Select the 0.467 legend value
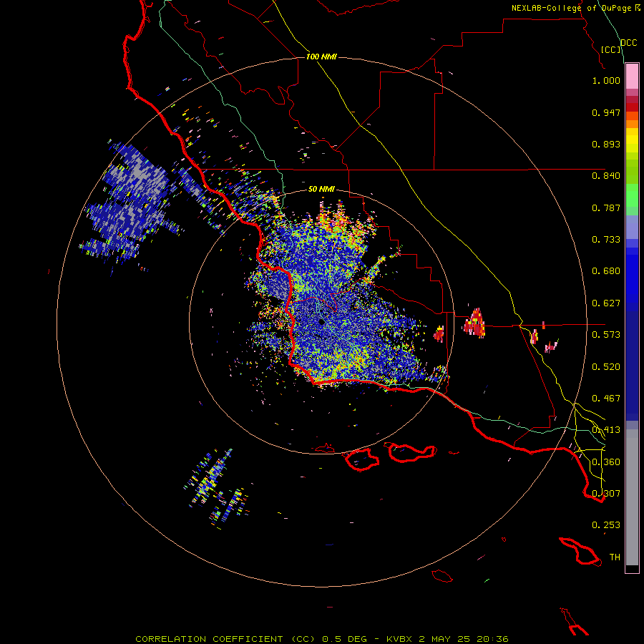Image resolution: width=644 pixels, height=644 pixels. (606, 399)
